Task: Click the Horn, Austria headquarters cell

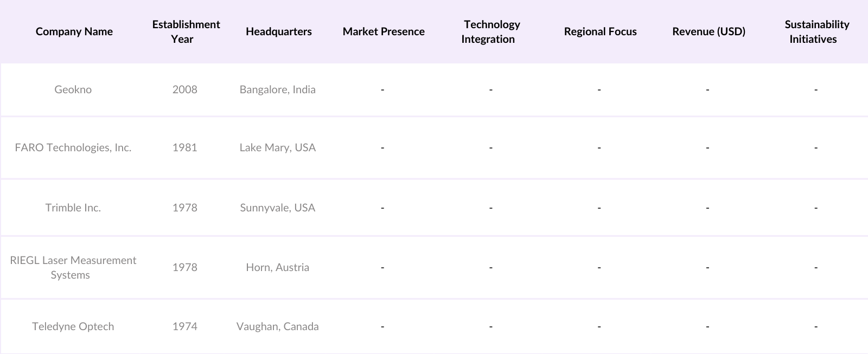Action: pyautogui.click(x=277, y=267)
